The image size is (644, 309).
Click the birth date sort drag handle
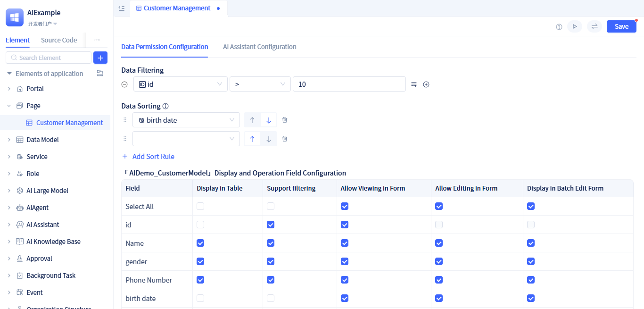[x=125, y=120]
